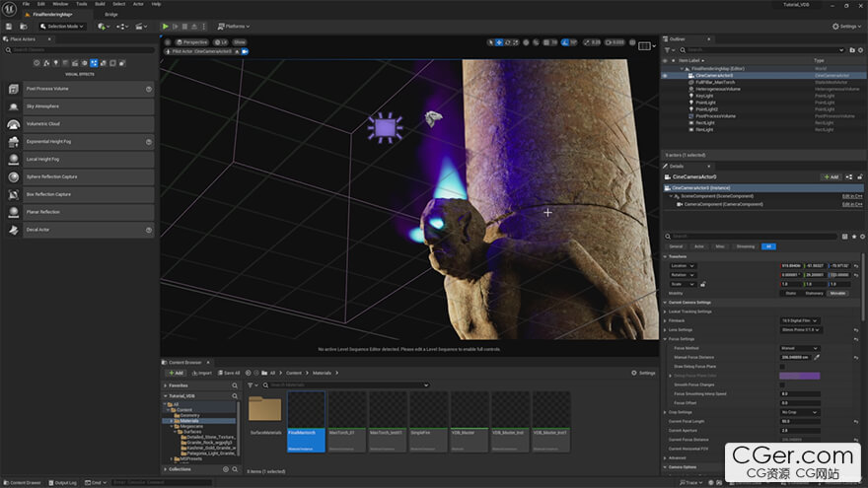Collapse the Transform section in Details
868x488 pixels.
tap(666, 256)
